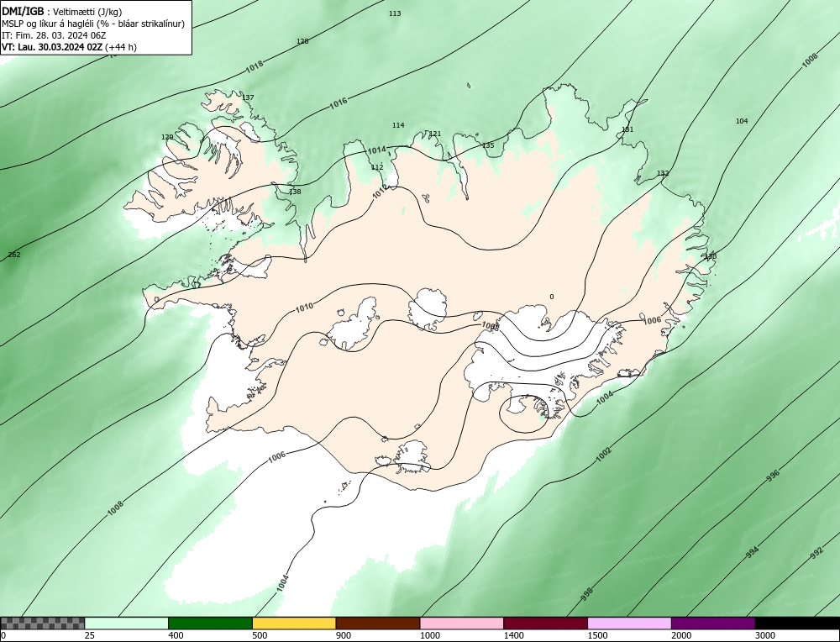Click the map value 133
840x642 pixels.
[x=711, y=256]
